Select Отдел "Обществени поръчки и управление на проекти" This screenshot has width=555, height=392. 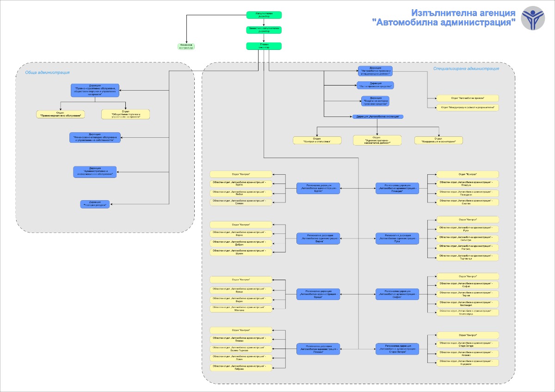(x=126, y=114)
